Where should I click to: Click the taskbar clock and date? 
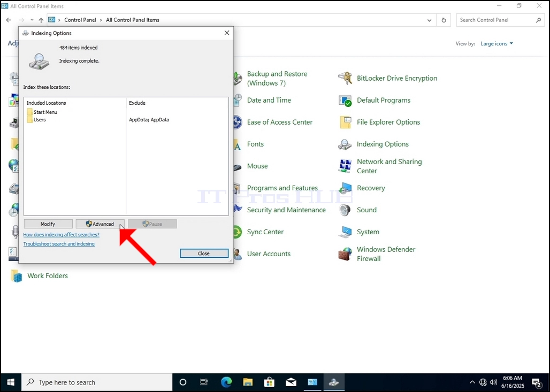tap(513, 382)
